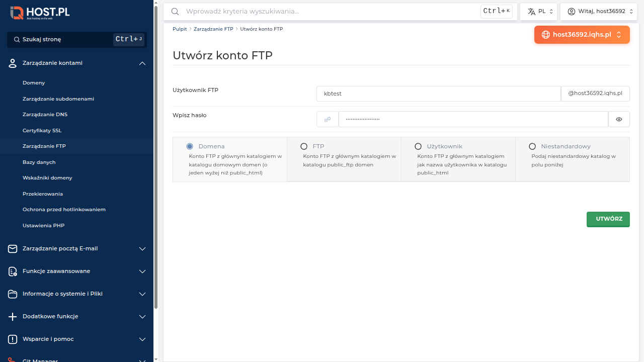Open Certyfikaty SSL menu item
Screen dimensions: 644x362
[x=42, y=130]
